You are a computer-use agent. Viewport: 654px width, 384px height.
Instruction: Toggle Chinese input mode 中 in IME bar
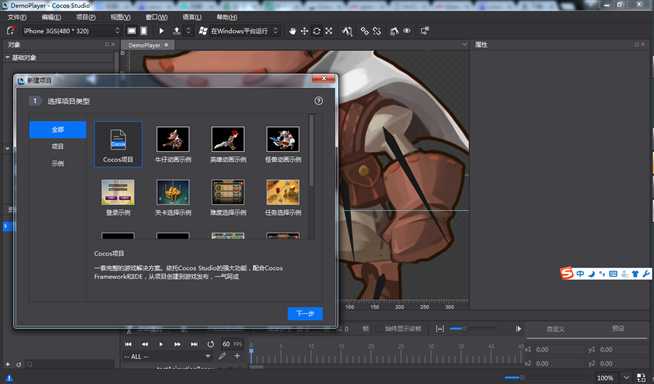580,274
